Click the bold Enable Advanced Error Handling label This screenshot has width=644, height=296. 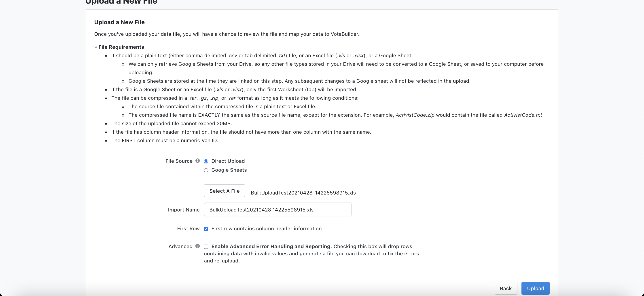pos(271,246)
